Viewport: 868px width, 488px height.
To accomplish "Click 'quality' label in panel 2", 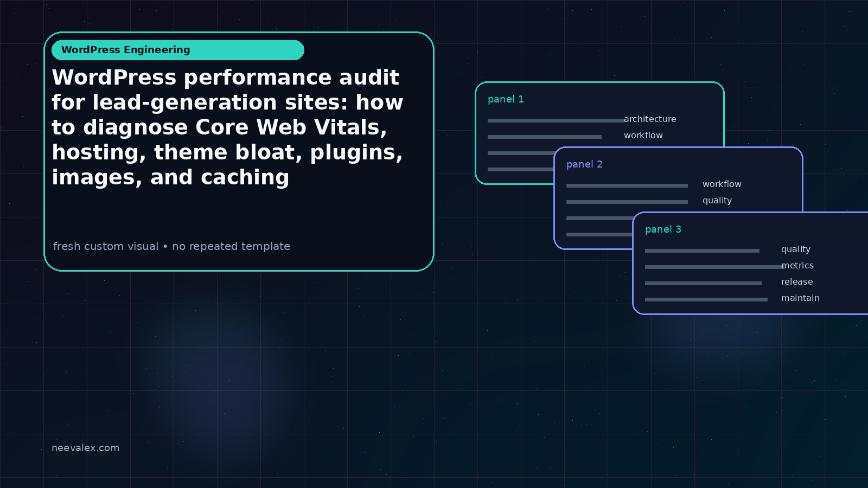I will [x=717, y=201].
